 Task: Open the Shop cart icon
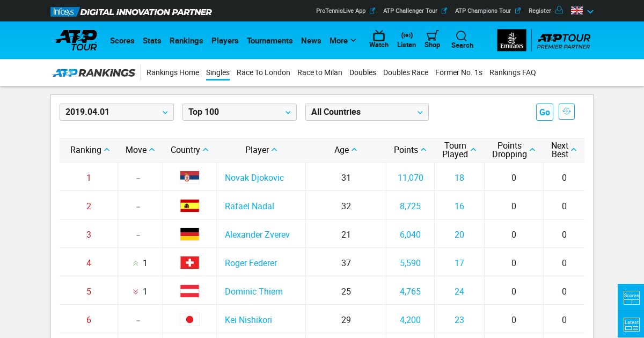coord(432,36)
